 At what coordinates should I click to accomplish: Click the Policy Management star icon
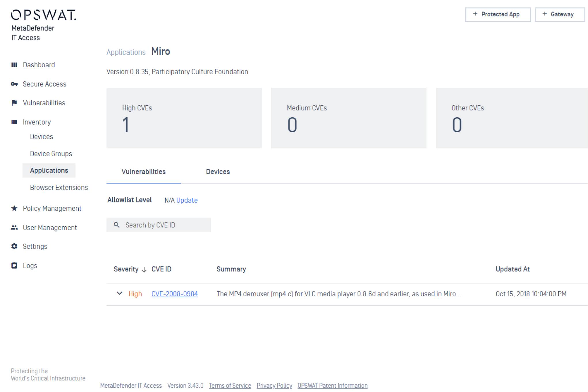14,208
